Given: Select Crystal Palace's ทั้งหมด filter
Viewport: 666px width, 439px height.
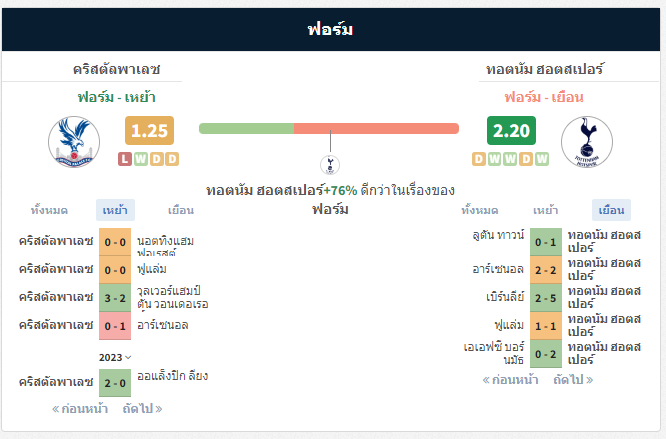Looking at the screenshot, I should [49, 210].
